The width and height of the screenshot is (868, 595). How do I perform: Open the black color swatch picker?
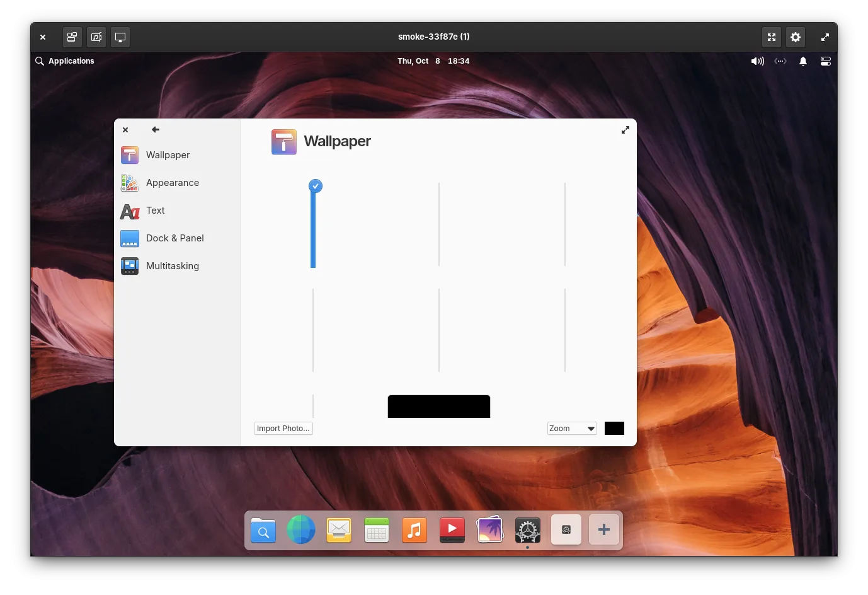(614, 429)
